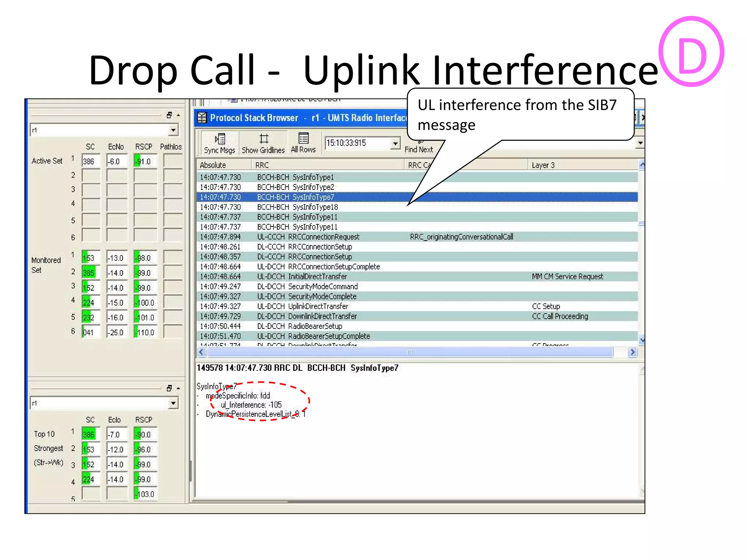Select the UL-DCCH InitialDirectTransfer row
Image resolution: width=747 pixels, height=560 pixels.
(x=417, y=276)
